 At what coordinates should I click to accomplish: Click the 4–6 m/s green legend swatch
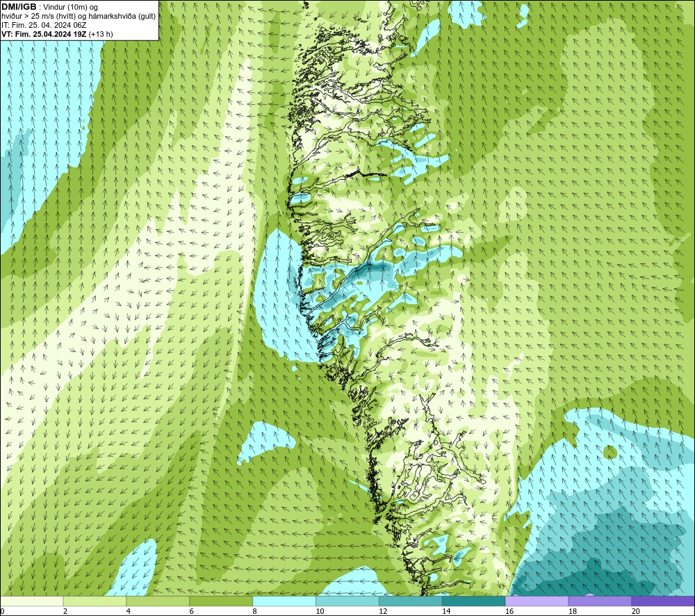(x=158, y=601)
